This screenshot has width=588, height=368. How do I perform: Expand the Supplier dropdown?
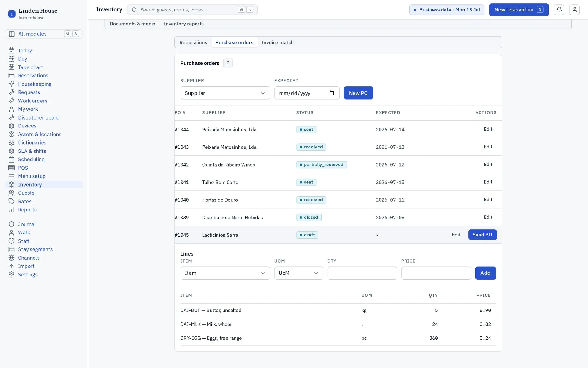click(225, 93)
